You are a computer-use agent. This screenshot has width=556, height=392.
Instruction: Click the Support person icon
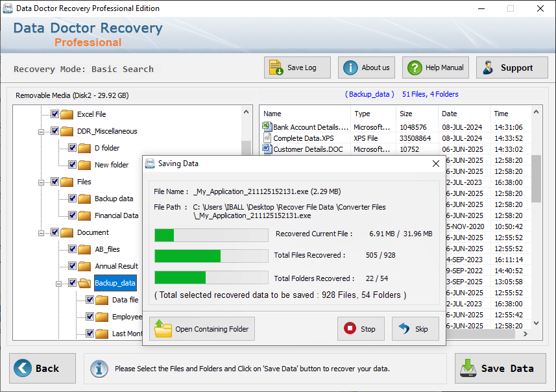[x=488, y=67]
